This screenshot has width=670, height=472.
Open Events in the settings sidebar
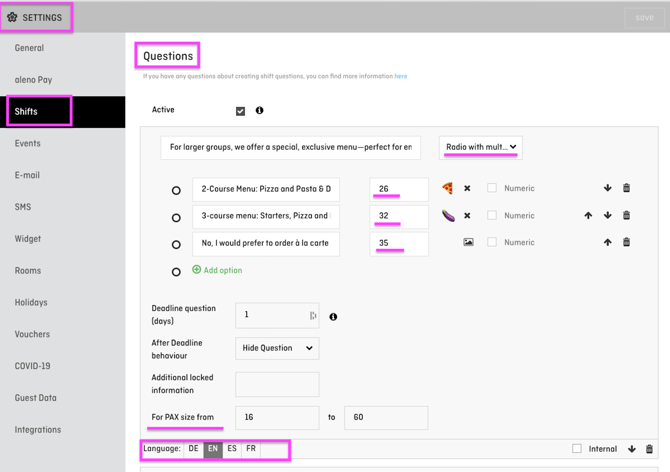(28, 143)
